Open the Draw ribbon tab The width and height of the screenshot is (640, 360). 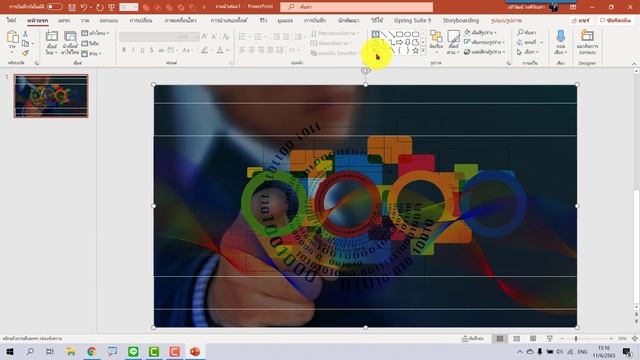coord(85,20)
